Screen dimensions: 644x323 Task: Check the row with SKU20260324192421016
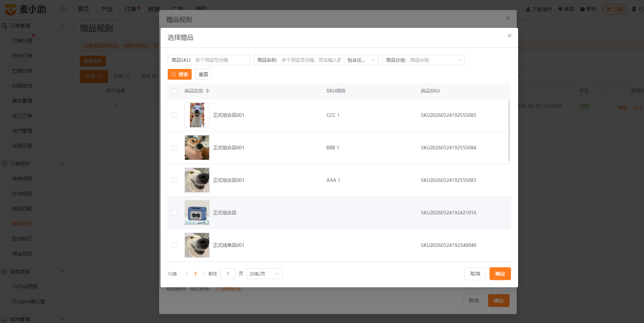click(x=174, y=213)
